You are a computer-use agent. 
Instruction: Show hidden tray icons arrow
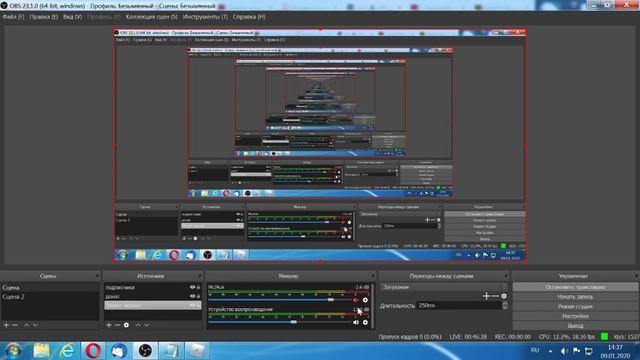click(550, 351)
